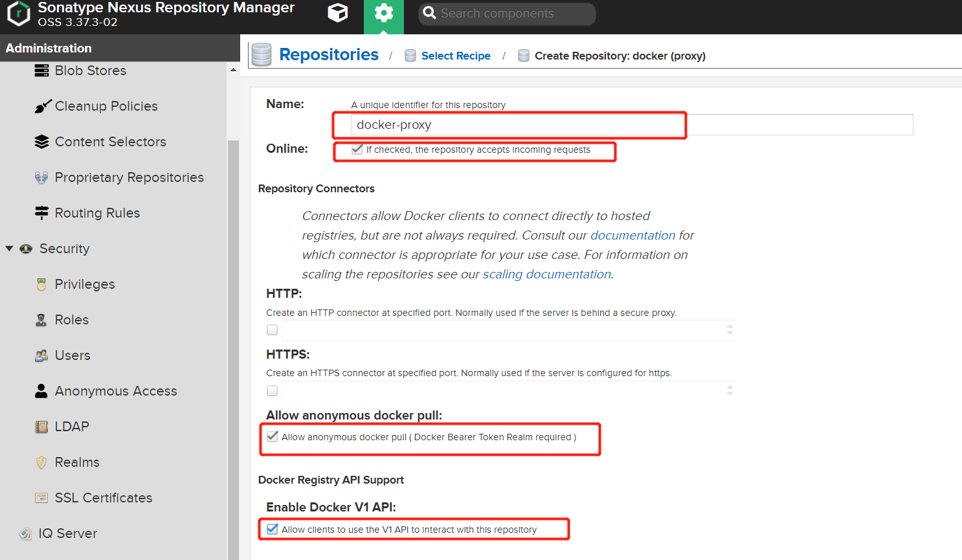This screenshot has height=560, width=962.
Task: Enable the HTTPS connector checkbox
Action: coord(273,390)
